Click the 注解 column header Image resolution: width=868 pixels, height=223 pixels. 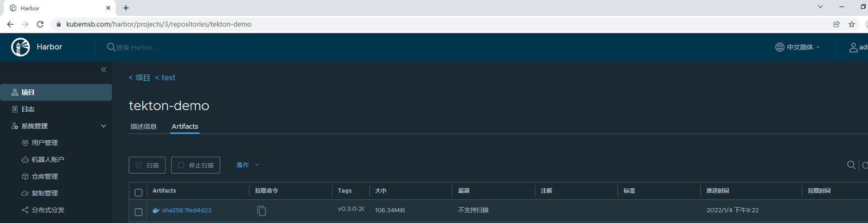point(547,190)
